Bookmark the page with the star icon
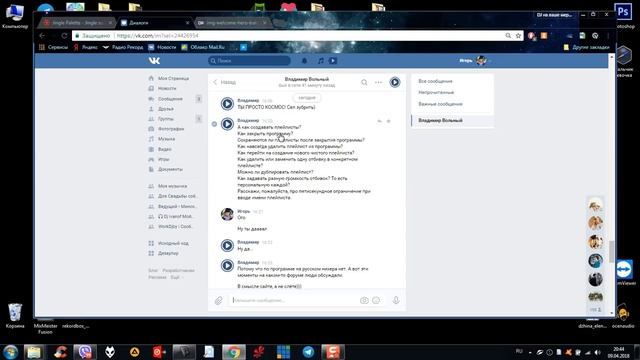 tap(518, 36)
